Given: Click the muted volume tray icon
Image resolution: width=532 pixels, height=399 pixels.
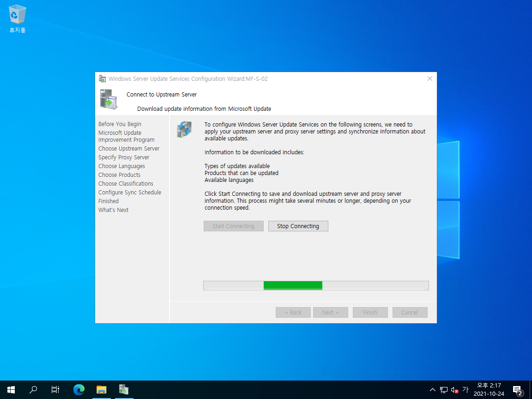Looking at the screenshot, I should coord(454,390).
